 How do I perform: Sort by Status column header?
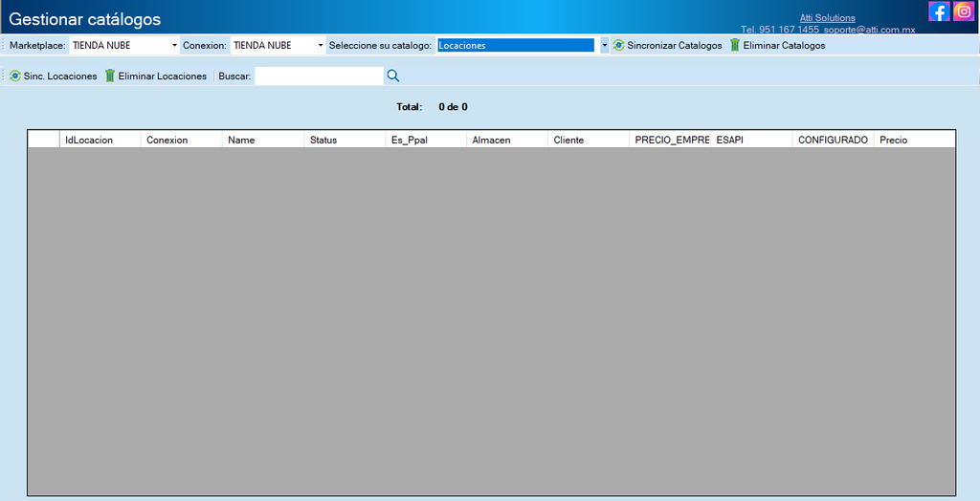(x=345, y=140)
